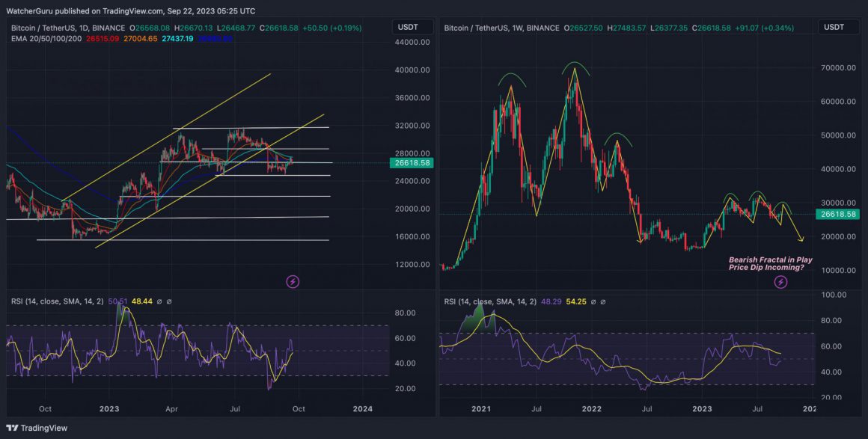The image size is (868, 439).
Task: Click the first ∅ symbol in the right RSI legend
Action: [593, 301]
